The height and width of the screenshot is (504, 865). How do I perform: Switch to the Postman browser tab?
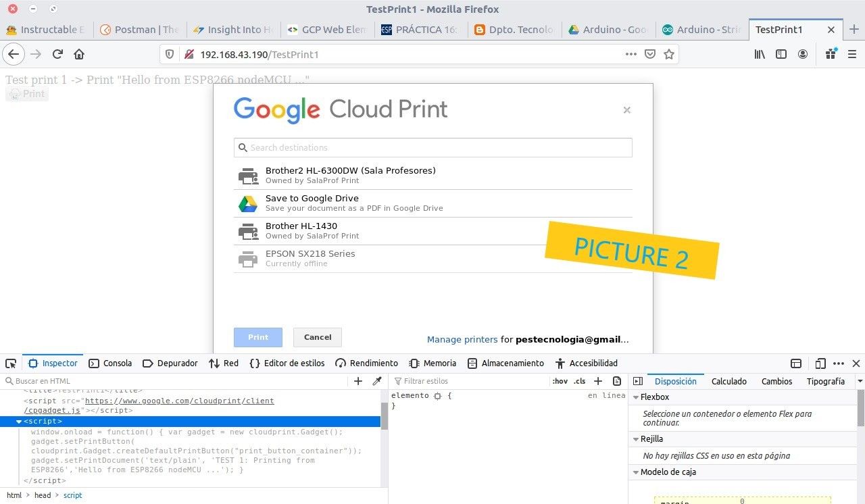pos(139,30)
